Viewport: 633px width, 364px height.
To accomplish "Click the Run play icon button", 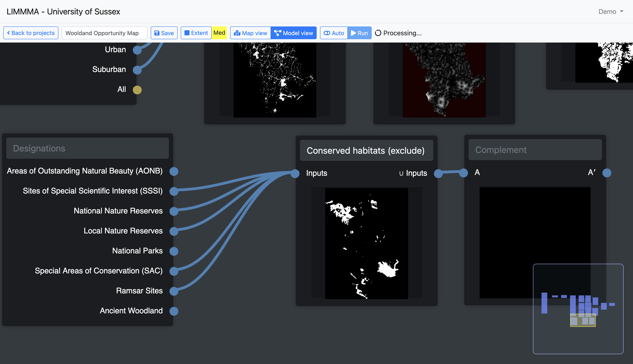I will 359,33.
